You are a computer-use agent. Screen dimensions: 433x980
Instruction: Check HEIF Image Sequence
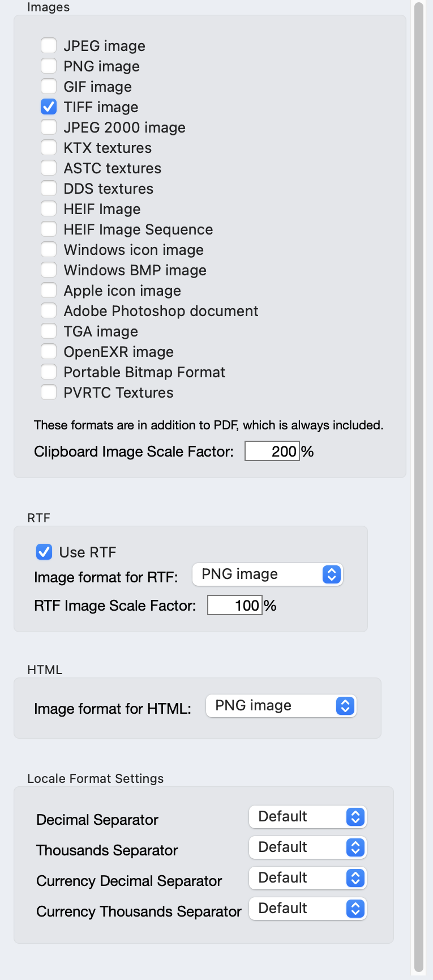[x=49, y=229]
